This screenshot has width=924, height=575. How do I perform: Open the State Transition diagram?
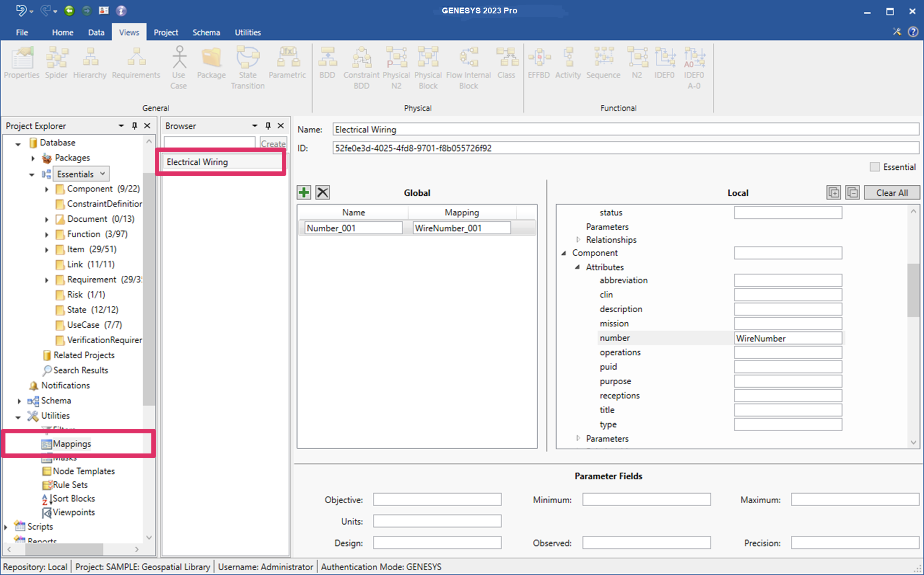pyautogui.click(x=248, y=68)
